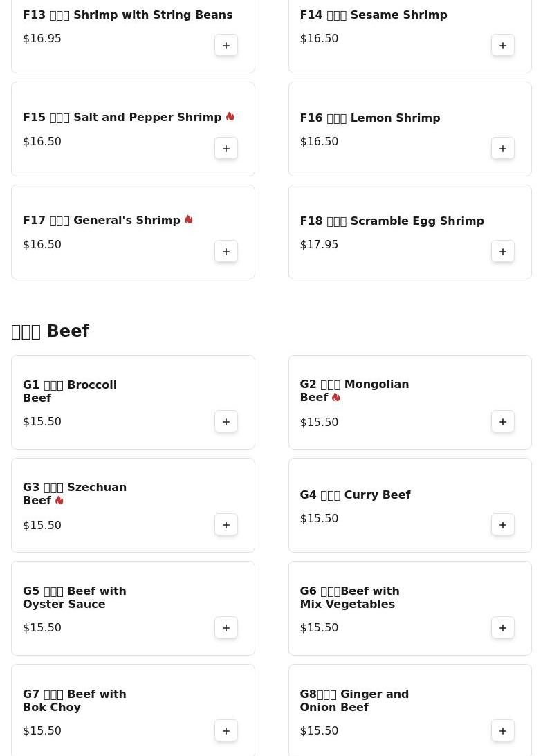Click the $17.95 price of Scramble Egg Shrimp
The width and height of the screenshot is (543, 756).
319,245
